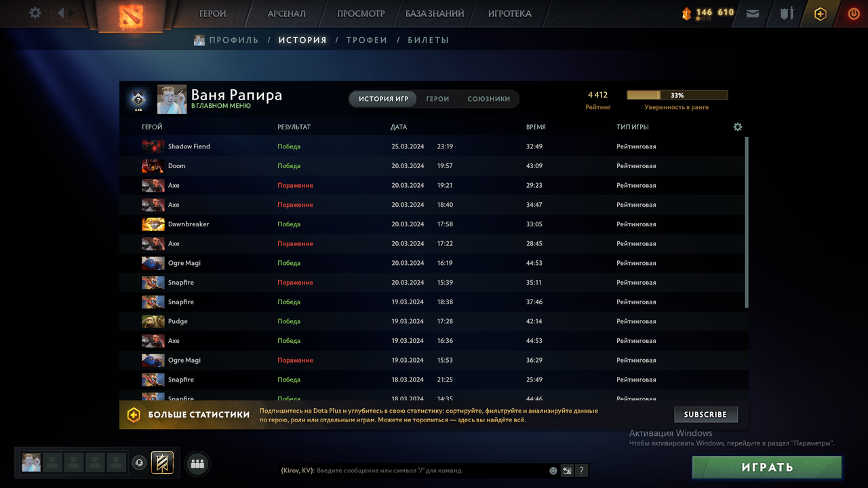The image size is (868, 488).
Task: Go back with the left arrow
Action: [x=61, y=13]
